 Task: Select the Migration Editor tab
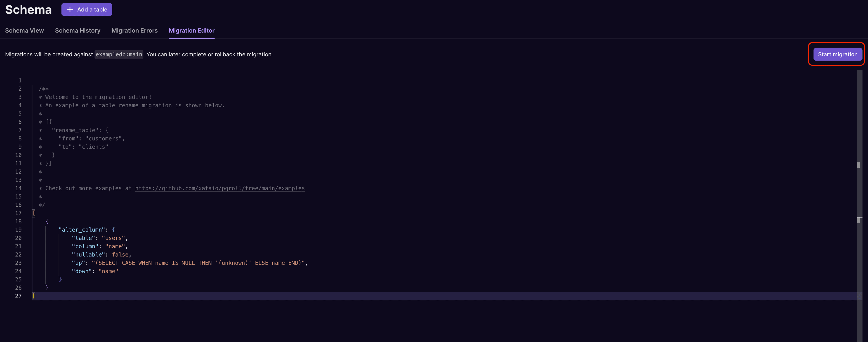191,30
